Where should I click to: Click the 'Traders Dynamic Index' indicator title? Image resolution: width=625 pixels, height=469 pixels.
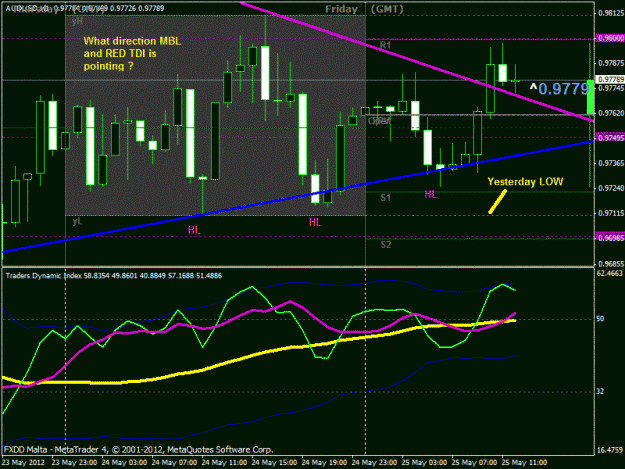tap(43, 276)
